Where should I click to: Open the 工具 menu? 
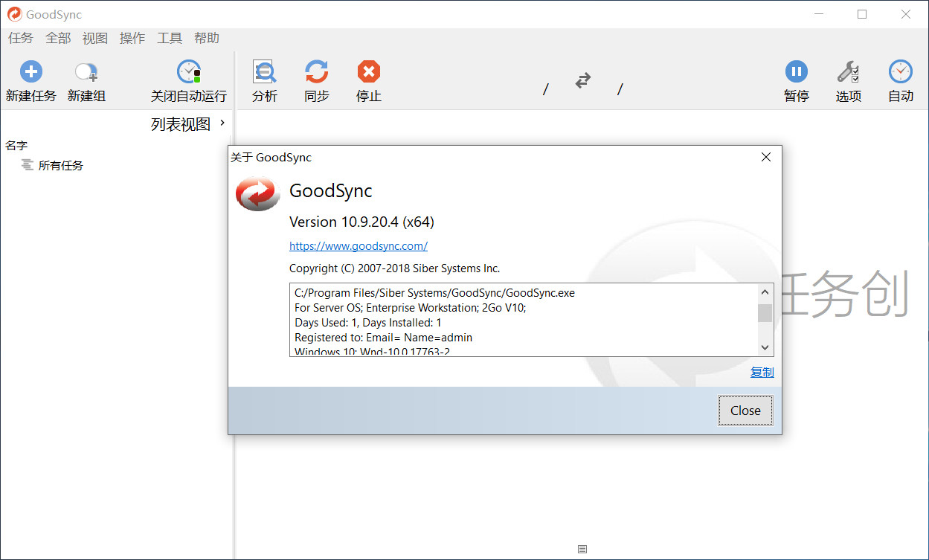[x=170, y=38]
